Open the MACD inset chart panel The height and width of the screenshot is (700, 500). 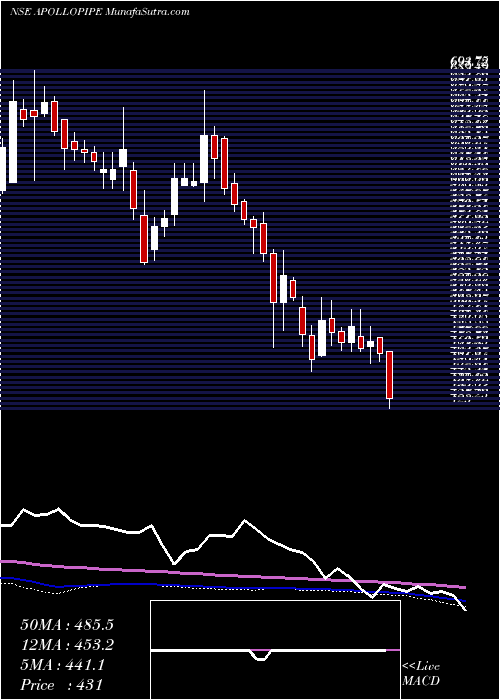(x=275, y=650)
